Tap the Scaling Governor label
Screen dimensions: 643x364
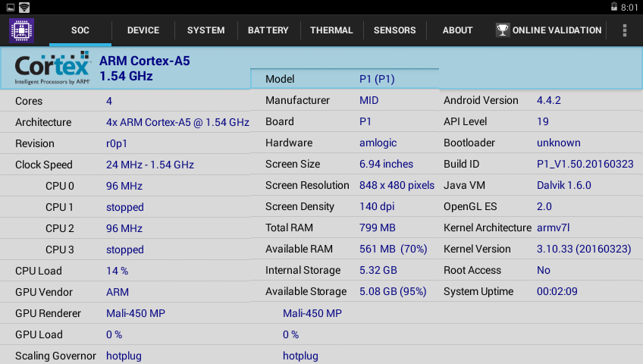pyautogui.click(x=55, y=356)
